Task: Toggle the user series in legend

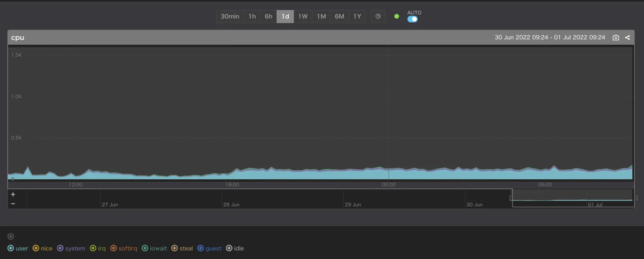Action: point(18,248)
